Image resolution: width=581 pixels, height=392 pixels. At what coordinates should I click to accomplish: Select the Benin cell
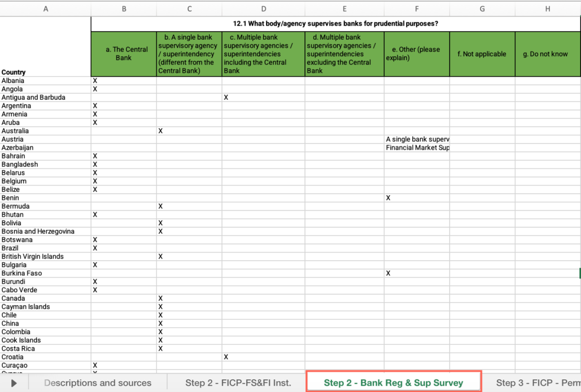(x=45, y=198)
